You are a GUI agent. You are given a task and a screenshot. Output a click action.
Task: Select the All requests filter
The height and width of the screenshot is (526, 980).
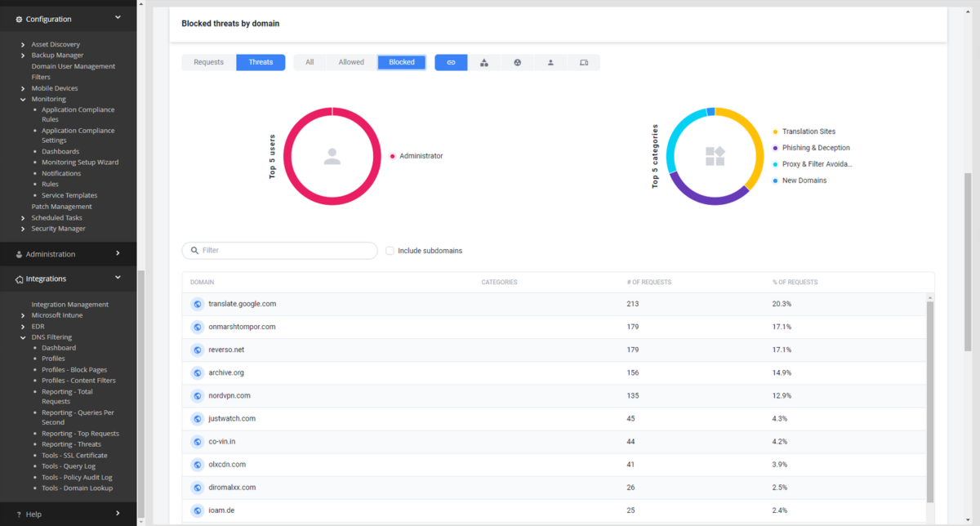tap(310, 62)
